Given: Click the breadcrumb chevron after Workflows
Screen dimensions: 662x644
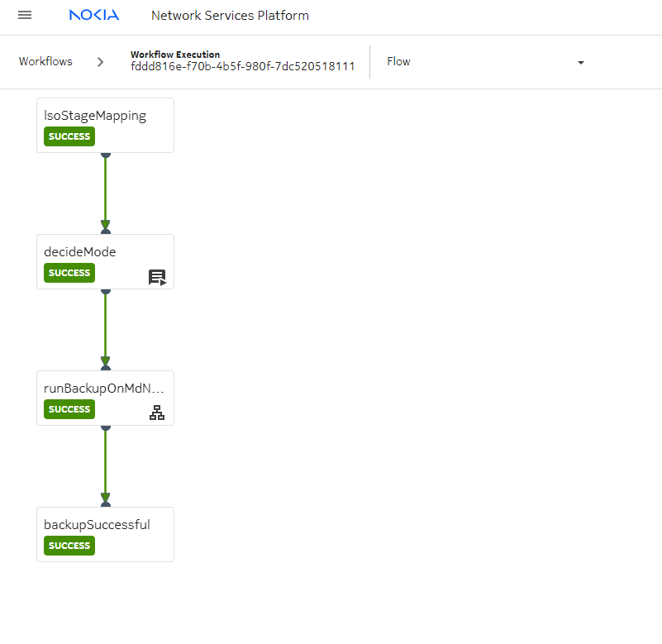Looking at the screenshot, I should click(x=100, y=62).
